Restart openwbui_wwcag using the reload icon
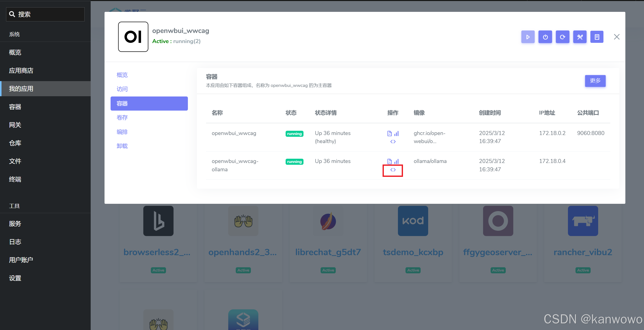This screenshot has width=644, height=330. coord(562,37)
